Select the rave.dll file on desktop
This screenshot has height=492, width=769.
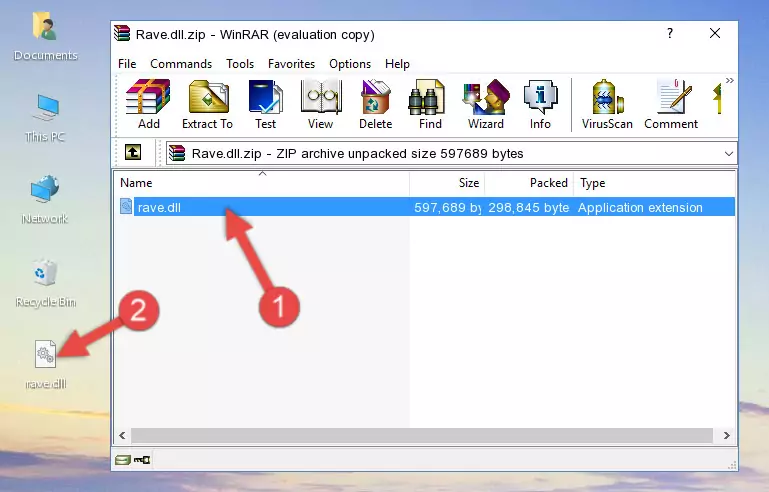(45, 365)
